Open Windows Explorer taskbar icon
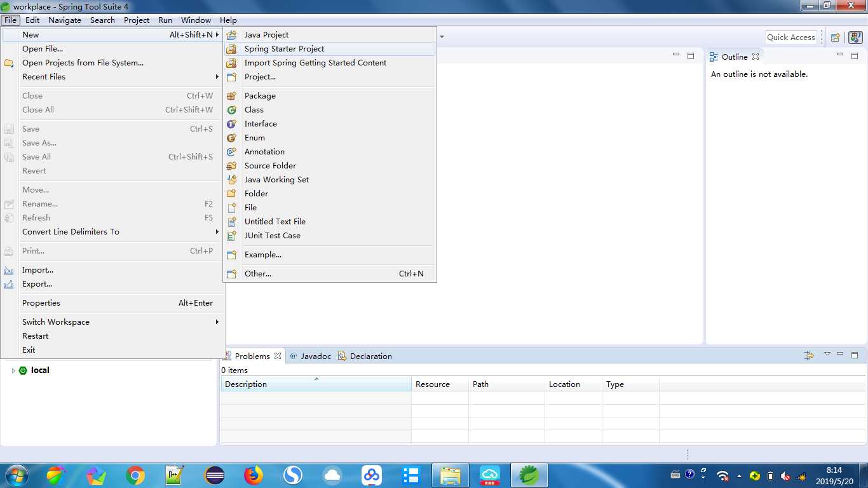The width and height of the screenshot is (868, 488). [x=451, y=475]
